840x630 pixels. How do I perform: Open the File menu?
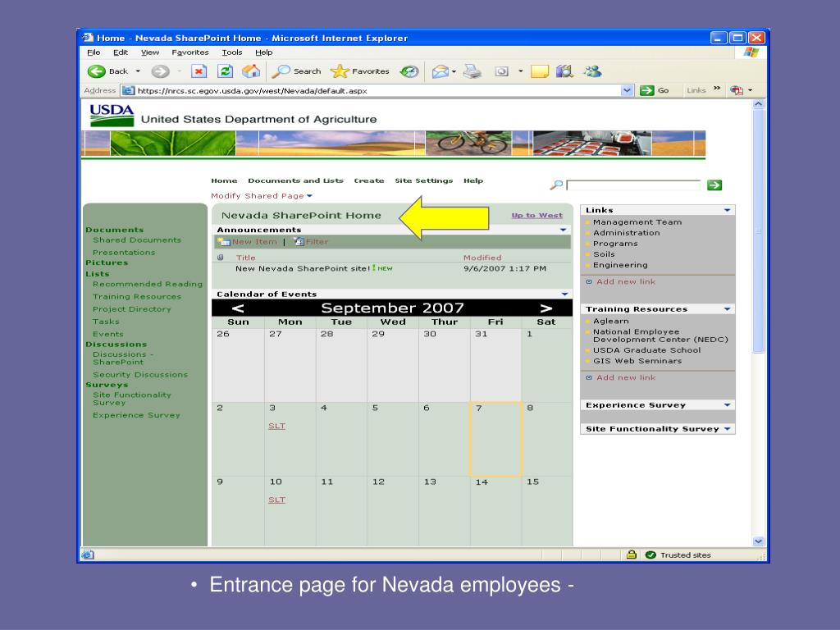(94, 52)
